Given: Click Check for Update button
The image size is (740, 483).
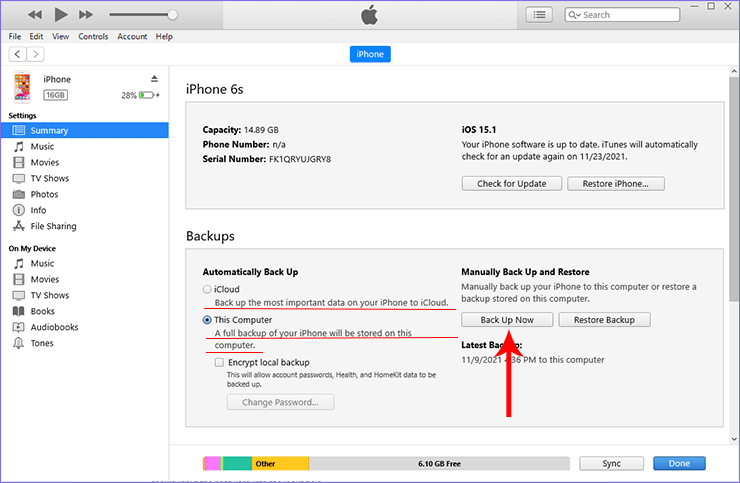Looking at the screenshot, I should click(512, 184).
